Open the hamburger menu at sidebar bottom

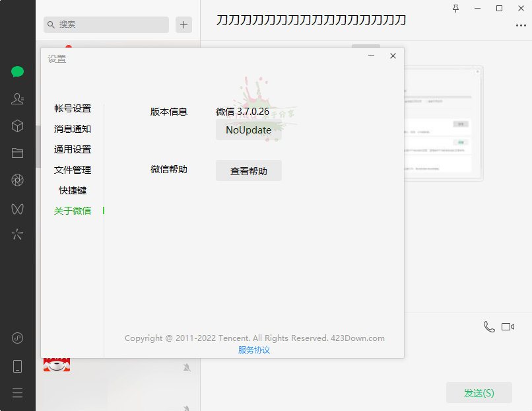pyautogui.click(x=18, y=392)
